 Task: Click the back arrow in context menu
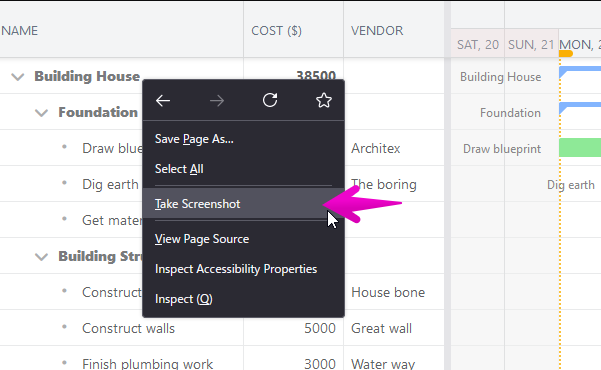click(x=163, y=101)
